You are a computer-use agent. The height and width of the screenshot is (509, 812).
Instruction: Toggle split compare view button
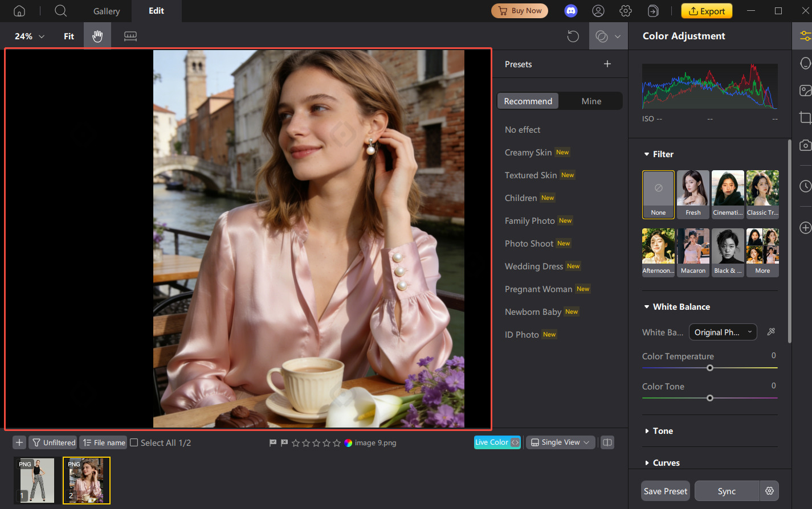(x=607, y=442)
